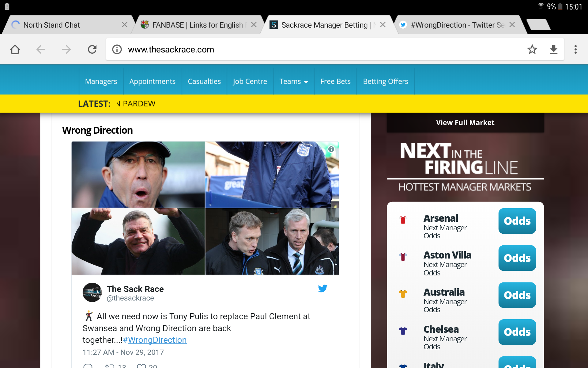Screen dimensions: 588x368
Task: Close the Sackrace Manager Betting tab
Action: 383,25
